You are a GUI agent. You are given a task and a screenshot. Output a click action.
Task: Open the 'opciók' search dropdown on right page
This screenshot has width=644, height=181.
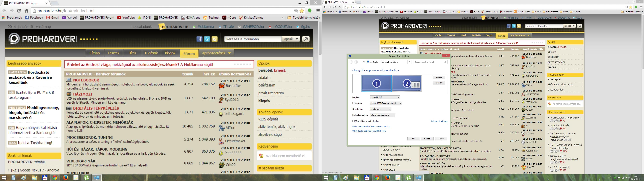click(x=570, y=26)
